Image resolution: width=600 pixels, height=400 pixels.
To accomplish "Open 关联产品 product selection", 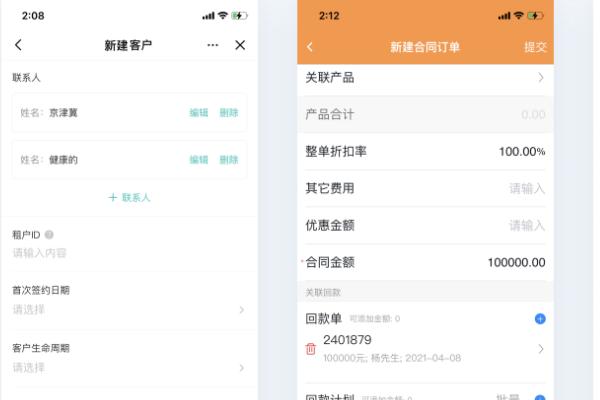I will [426, 78].
